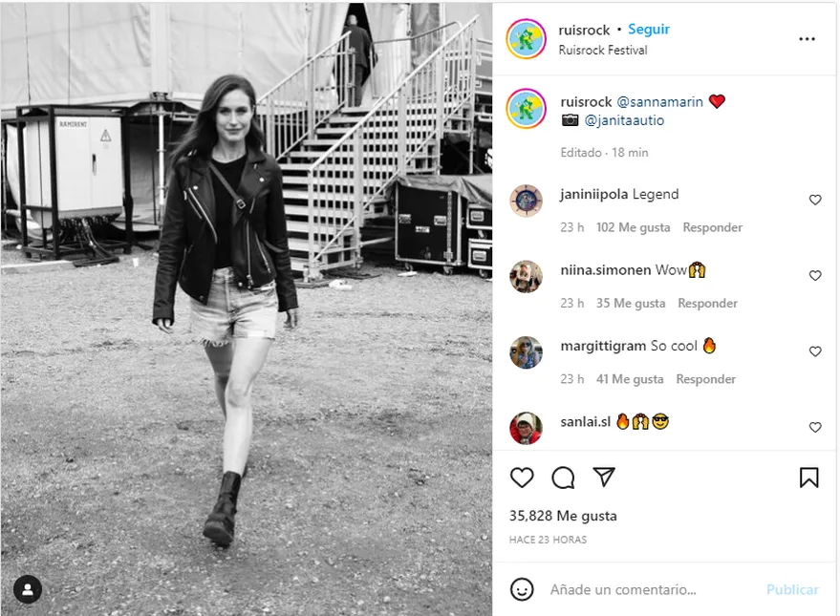This screenshot has width=840, height=616.
Task: Like sanlai.sl's emoji comment
Action: tap(815, 427)
